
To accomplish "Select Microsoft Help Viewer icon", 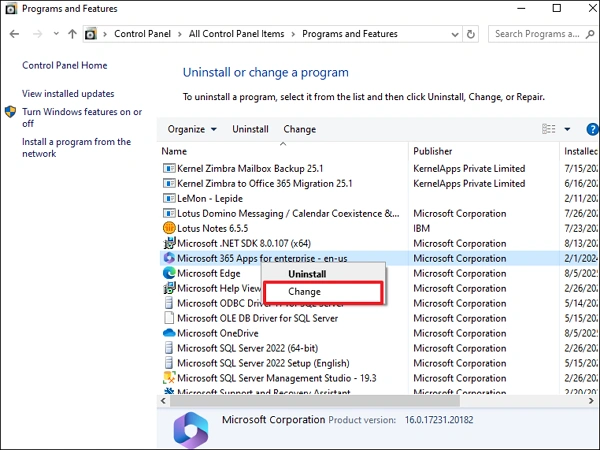I will [x=169, y=288].
